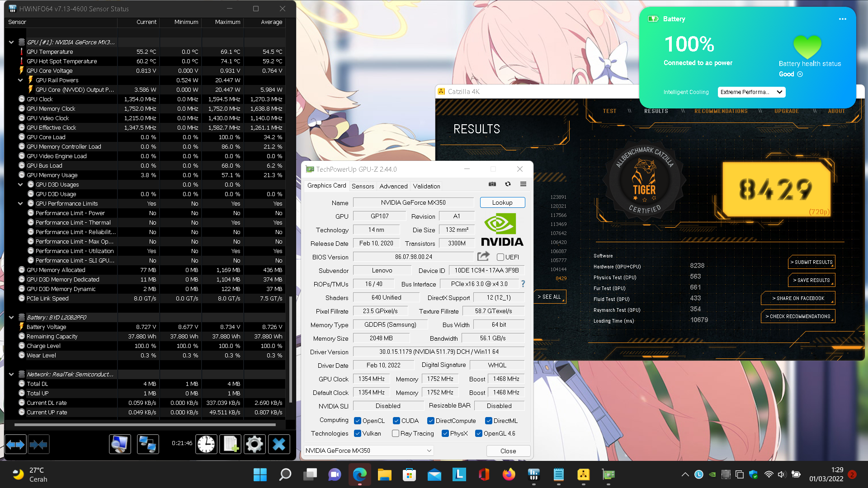Toggle OpenGL 4.6 checkbox
The height and width of the screenshot is (488, 868).
pos(479,433)
